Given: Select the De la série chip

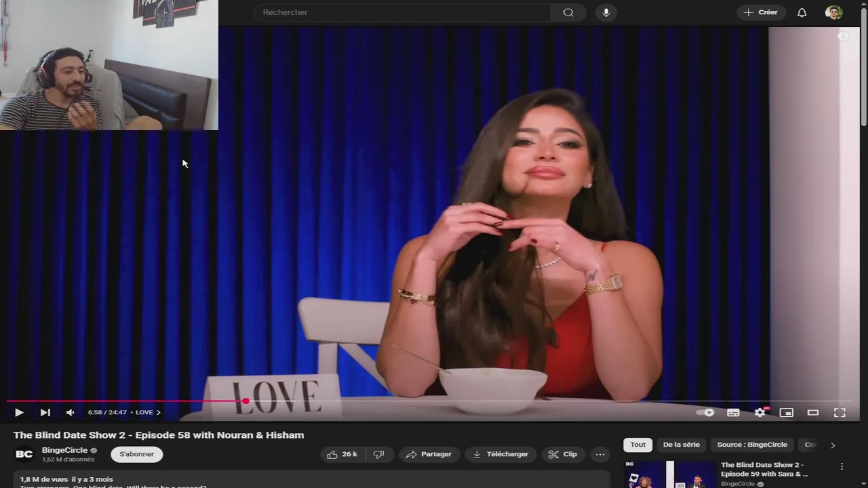Looking at the screenshot, I should (682, 445).
